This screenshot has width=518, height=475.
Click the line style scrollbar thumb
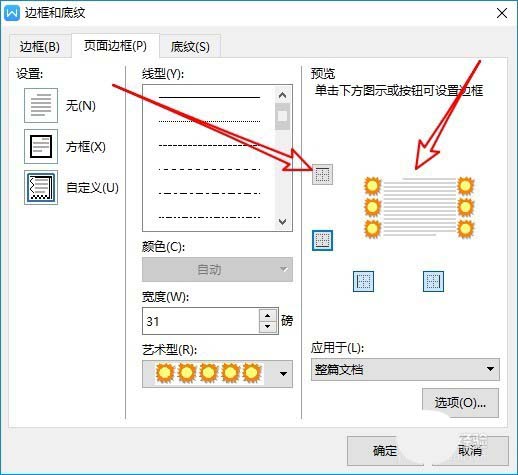pyautogui.click(x=282, y=116)
